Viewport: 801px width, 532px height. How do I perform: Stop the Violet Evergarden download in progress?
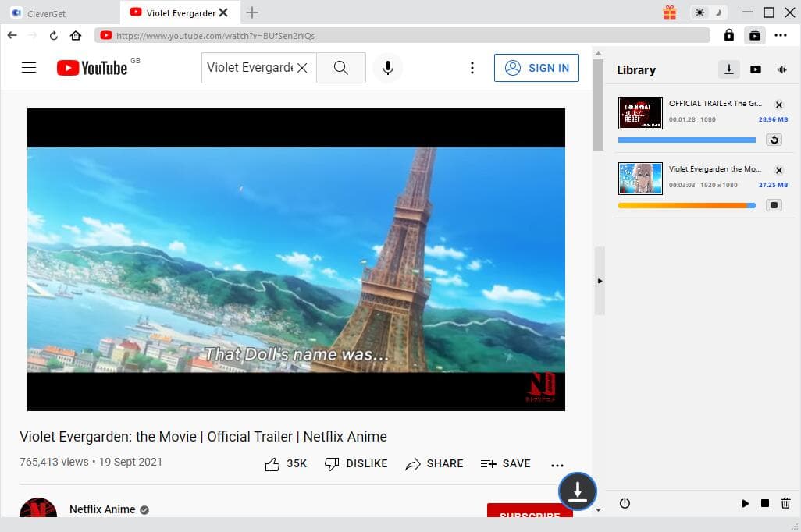click(774, 204)
